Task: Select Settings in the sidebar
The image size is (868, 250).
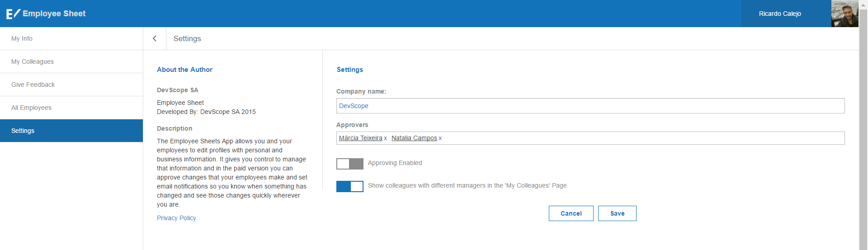Action: coord(71,131)
